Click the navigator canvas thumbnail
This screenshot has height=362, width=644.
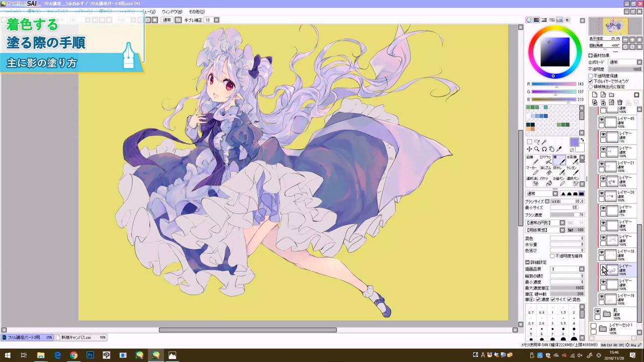click(x=615, y=26)
